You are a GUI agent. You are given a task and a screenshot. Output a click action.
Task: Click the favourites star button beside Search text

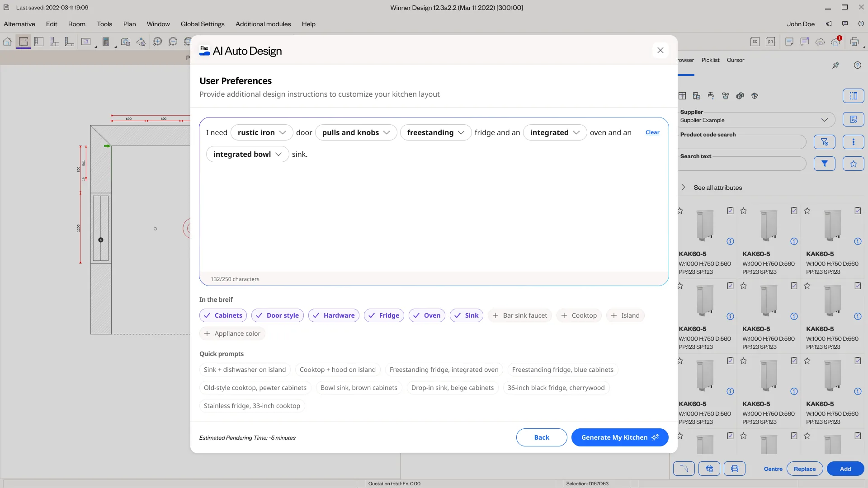coord(854,164)
